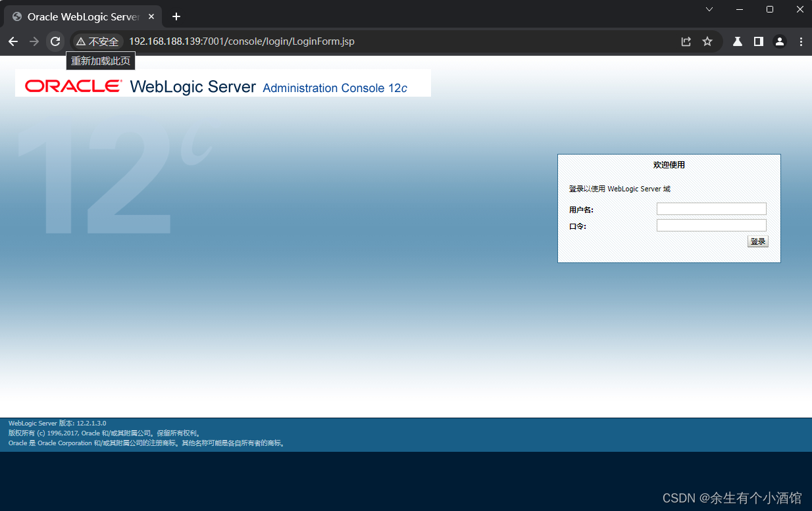Focus the 口令 password field
The image size is (812, 511).
(711, 225)
